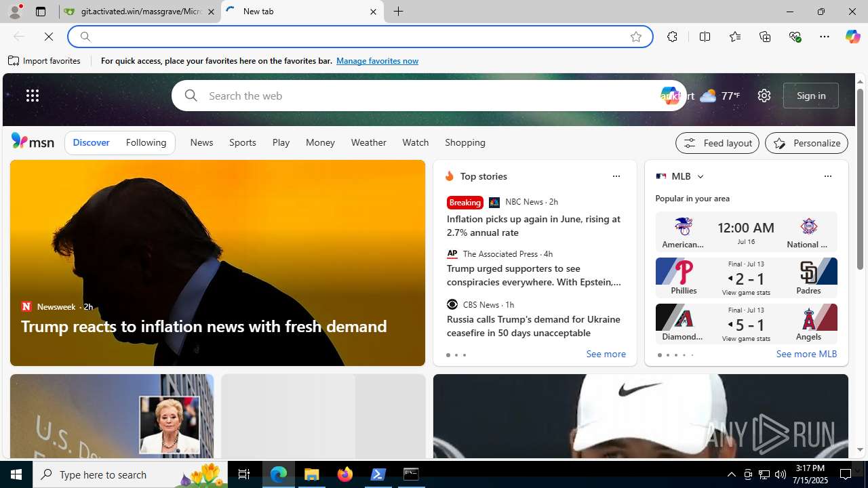This screenshot has height=488, width=868.
Task: Click the Search the web input field
Action: pos(427,96)
